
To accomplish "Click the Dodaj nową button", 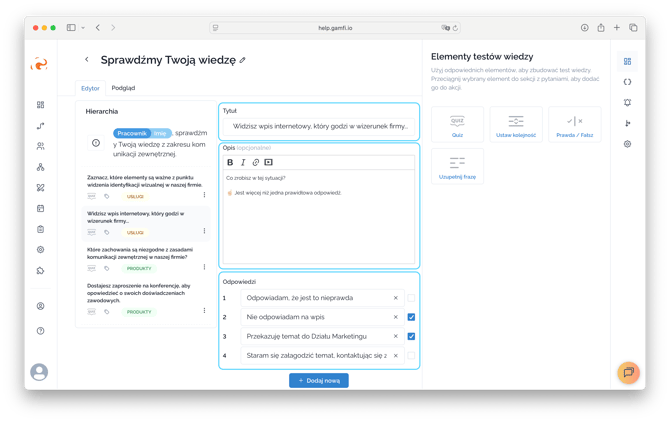I will (x=319, y=381).
